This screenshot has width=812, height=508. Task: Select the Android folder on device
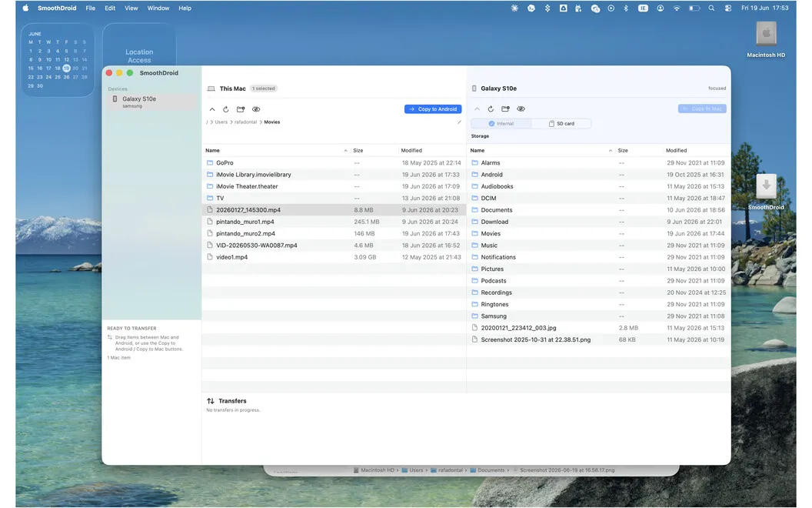pos(599,175)
